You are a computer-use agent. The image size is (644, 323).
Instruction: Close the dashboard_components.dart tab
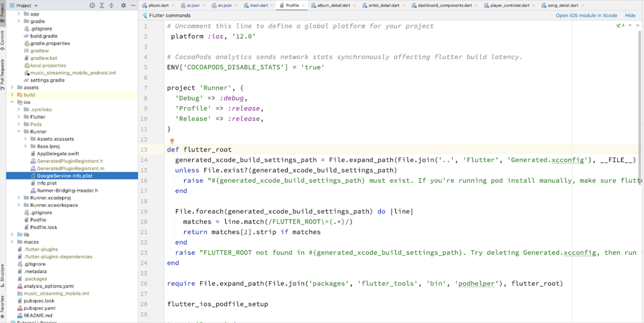(x=475, y=6)
